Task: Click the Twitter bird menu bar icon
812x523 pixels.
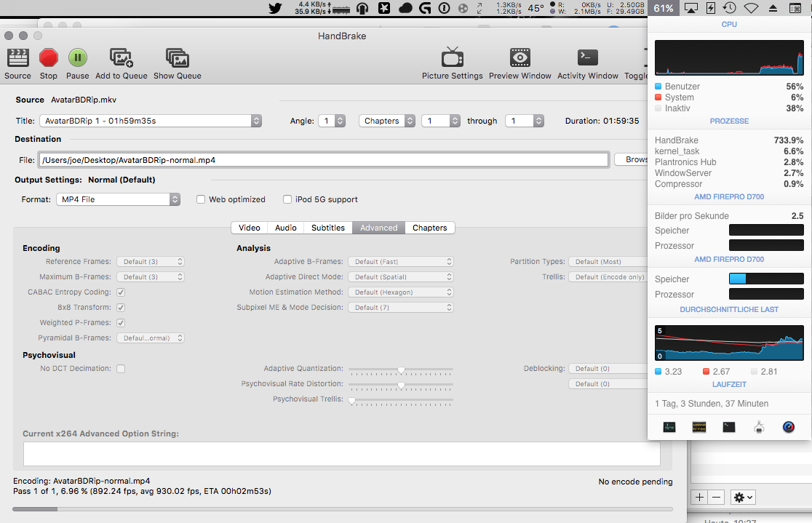Action: coord(275,8)
